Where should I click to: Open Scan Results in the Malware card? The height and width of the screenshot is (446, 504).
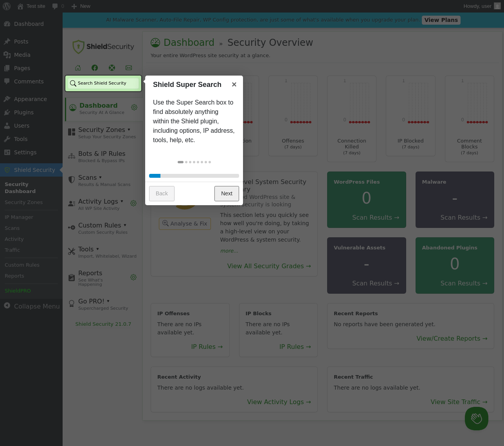coord(464,218)
